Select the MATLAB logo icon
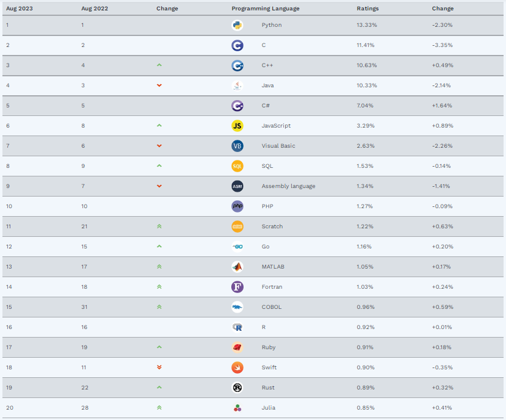Screen dimensions: 506x420 pyautogui.click(x=237, y=267)
